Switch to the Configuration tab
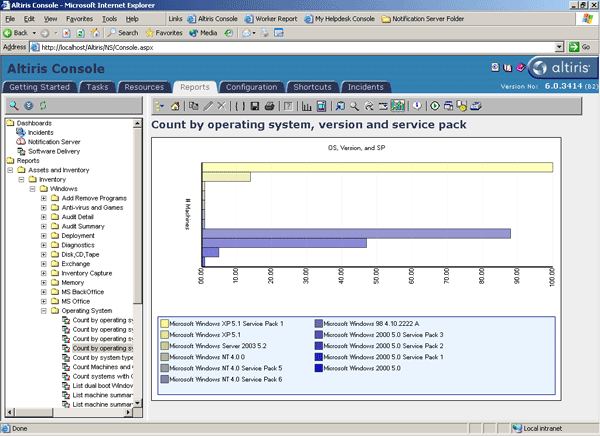The height and width of the screenshot is (436, 600). [251, 87]
